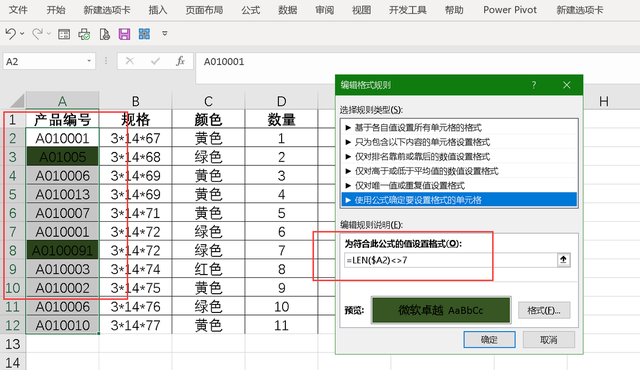Screen dimensions: 640x370
Task: Close the 编辑格式规则 dialog
Action: pos(567,85)
